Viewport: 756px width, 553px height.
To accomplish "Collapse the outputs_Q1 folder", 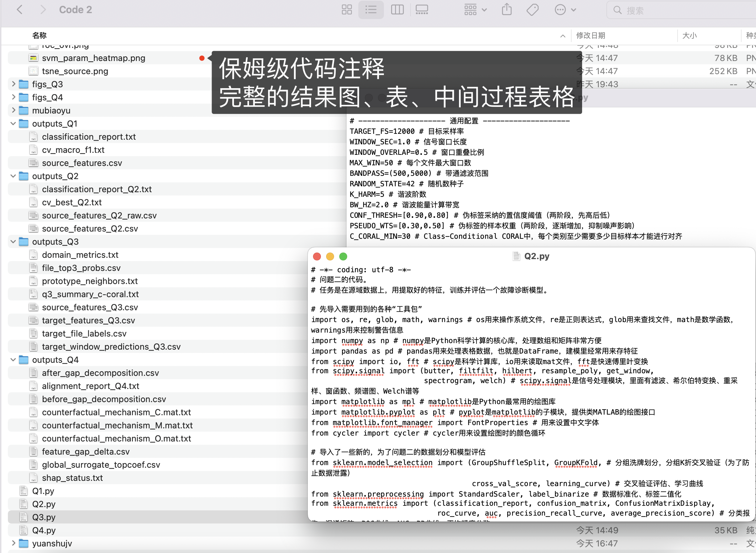I will pos(13,124).
